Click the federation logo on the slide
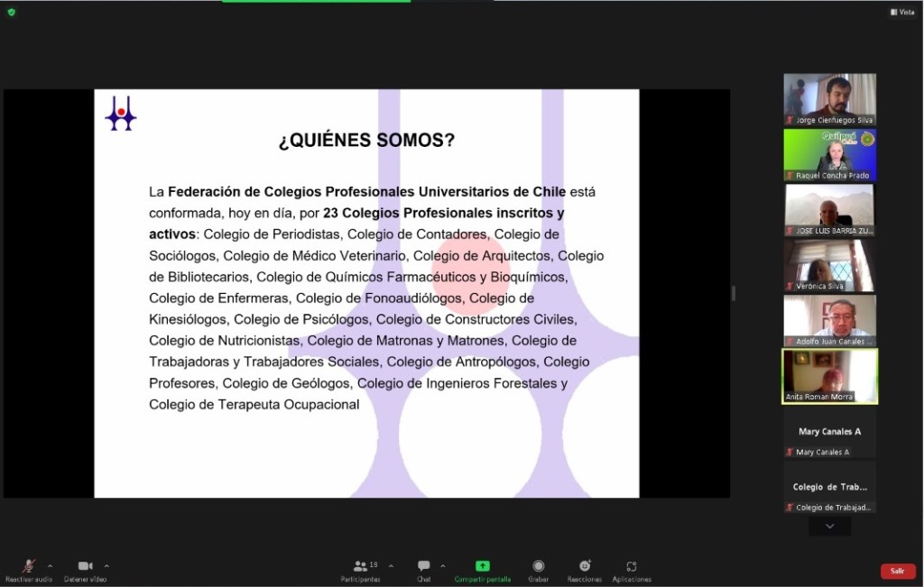The width and height of the screenshot is (924, 587). (121, 113)
